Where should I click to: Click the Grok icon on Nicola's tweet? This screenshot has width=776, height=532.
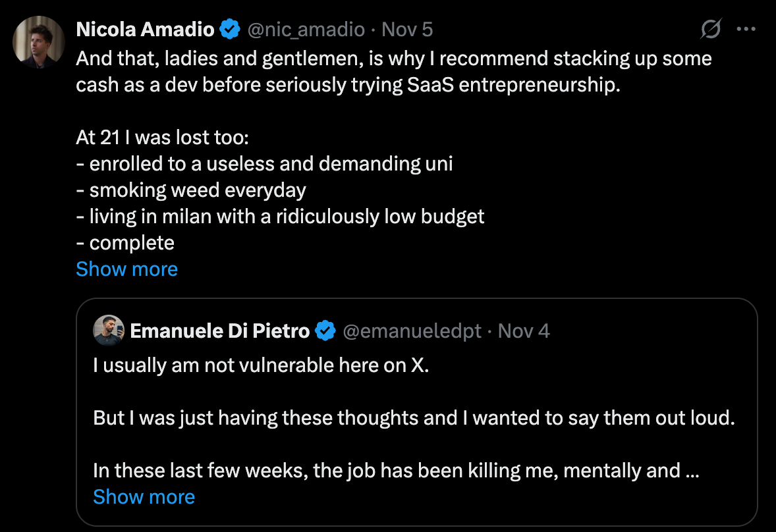pyautogui.click(x=711, y=30)
